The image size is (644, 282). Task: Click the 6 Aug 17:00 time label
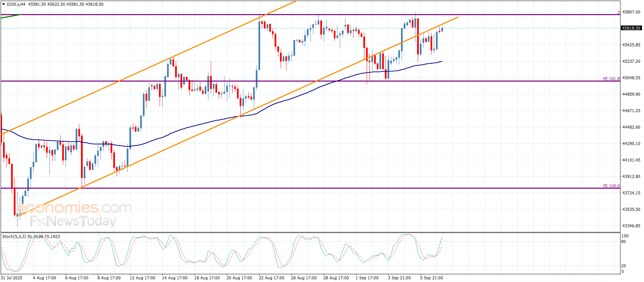pos(77,278)
